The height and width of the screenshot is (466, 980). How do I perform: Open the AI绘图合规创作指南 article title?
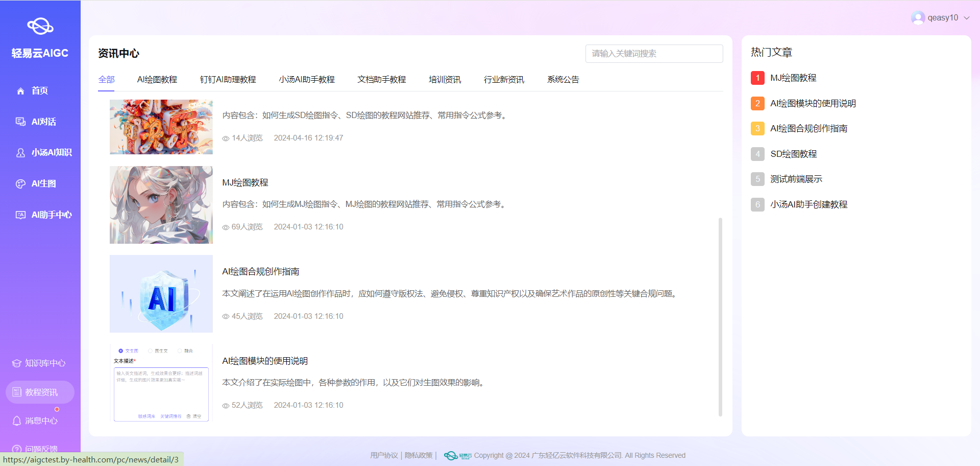[260, 272]
